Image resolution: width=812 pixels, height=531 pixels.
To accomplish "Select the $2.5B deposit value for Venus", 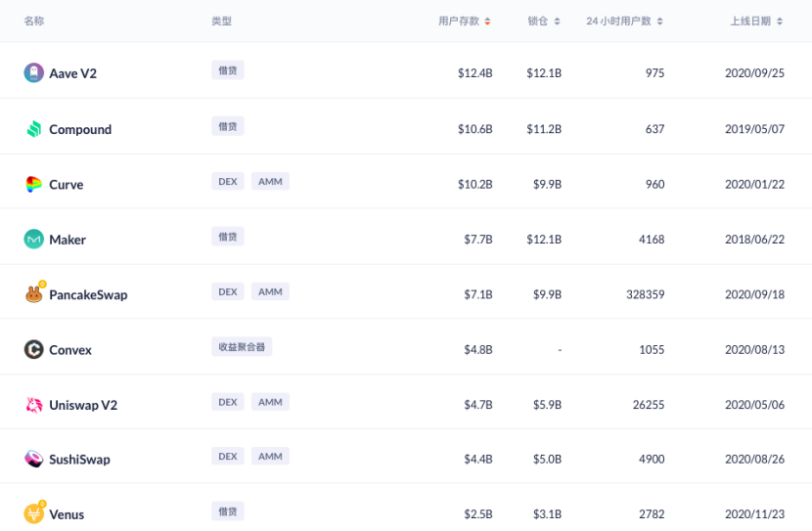I will click(478, 514).
